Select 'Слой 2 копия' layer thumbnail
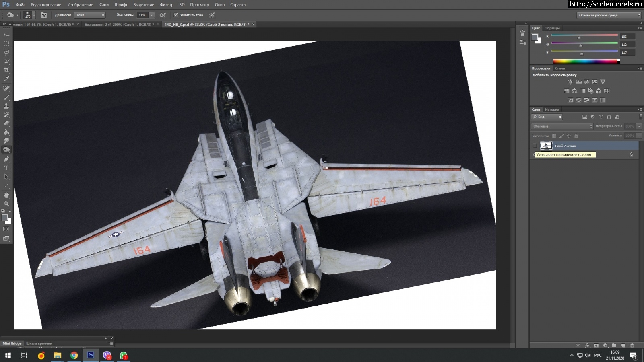This screenshot has height=362, width=644. [x=546, y=146]
